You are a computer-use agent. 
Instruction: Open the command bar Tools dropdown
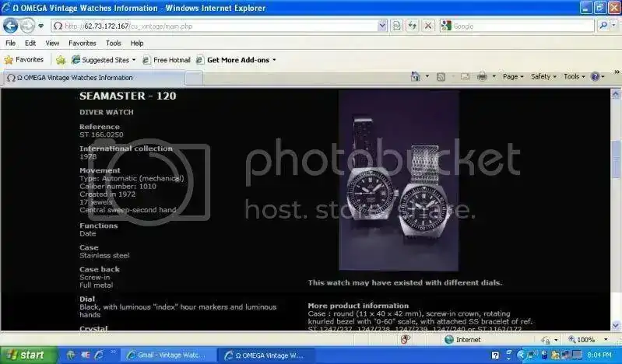pos(575,76)
